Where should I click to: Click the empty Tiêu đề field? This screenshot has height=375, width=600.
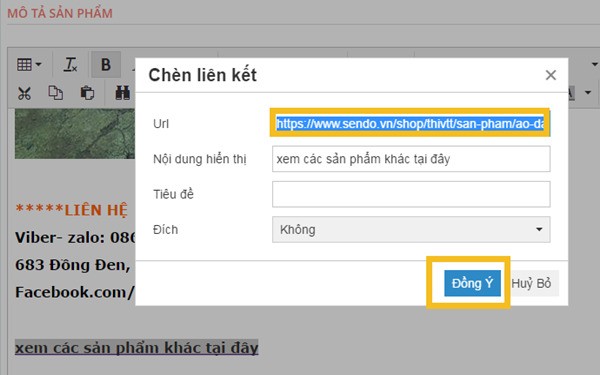(x=411, y=194)
